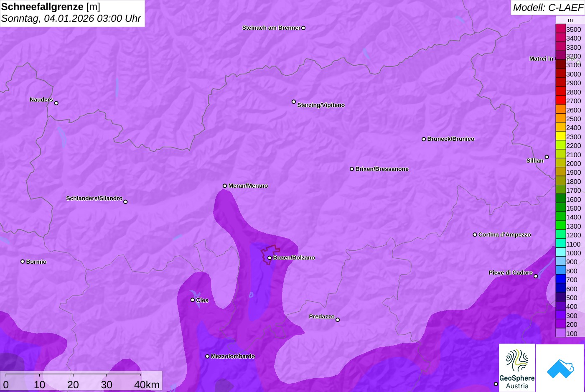Click the 3500 m legend swatch
Image resolution: width=585 pixels, height=392 pixels.
[x=560, y=29]
